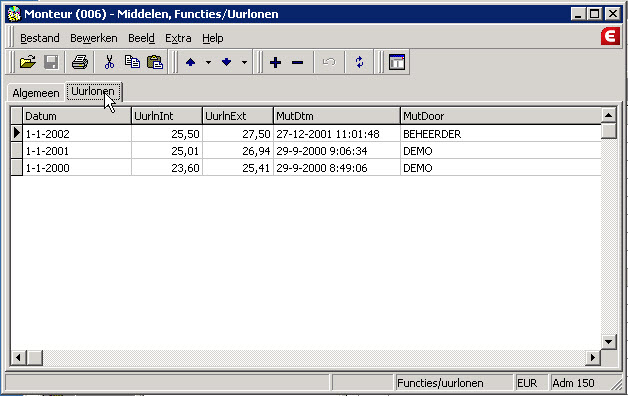Image resolution: width=628 pixels, height=396 pixels.
Task: Click the paste clipboard icon
Action: (x=155, y=62)
